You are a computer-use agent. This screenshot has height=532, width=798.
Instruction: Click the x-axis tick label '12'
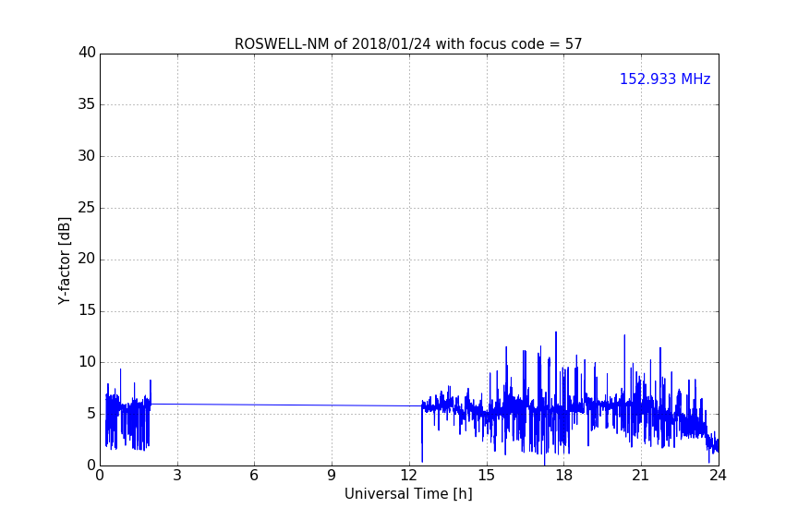pyautogui.click(x=408, y=476)
